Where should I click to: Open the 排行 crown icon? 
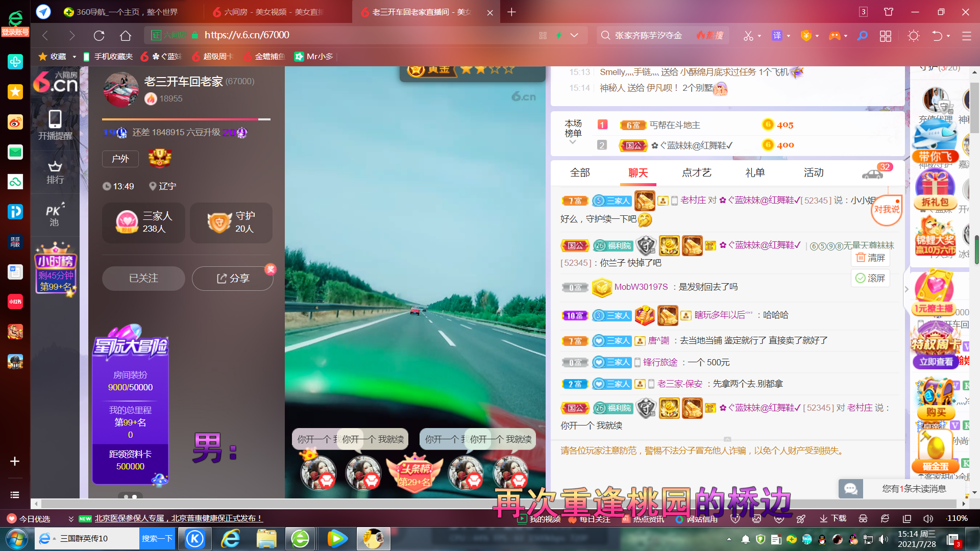coord(55,172)
